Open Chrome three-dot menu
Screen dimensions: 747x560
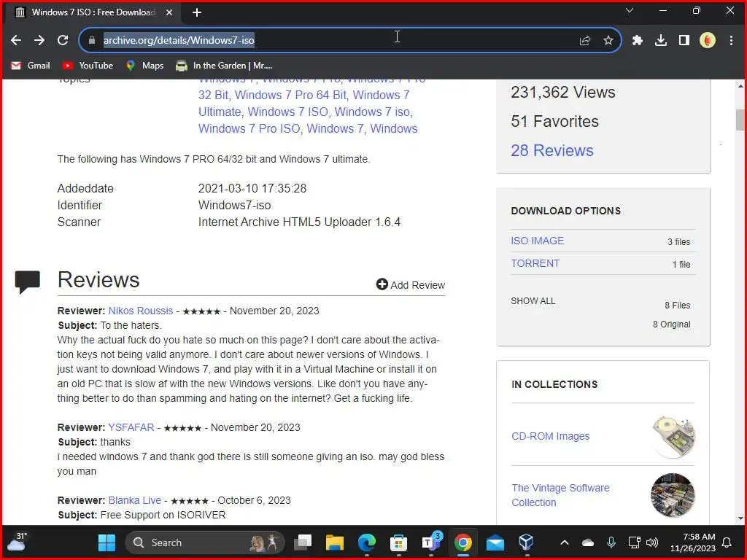coord(731,41)
